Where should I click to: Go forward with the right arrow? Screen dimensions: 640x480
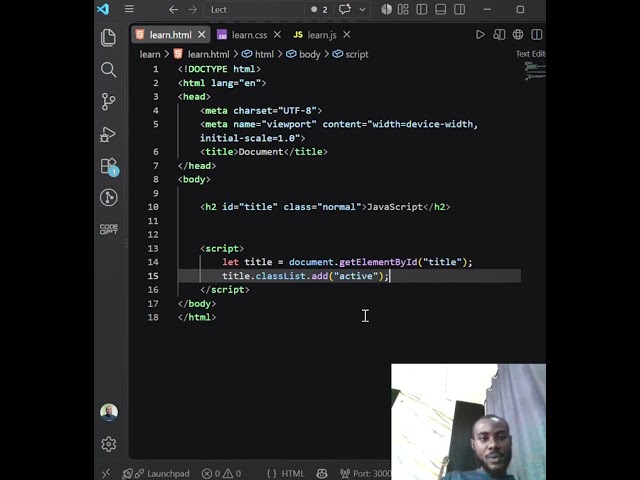tap(192, 9)
